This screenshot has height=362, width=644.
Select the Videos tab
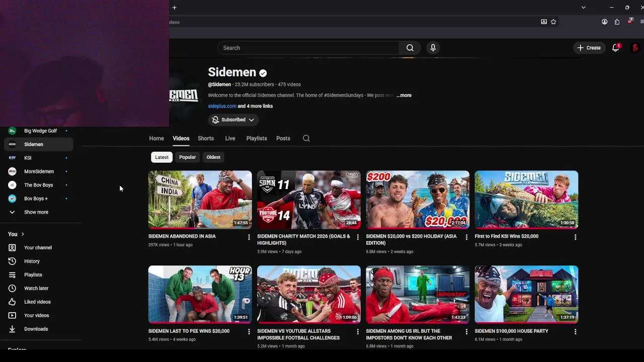pos(181,138)
